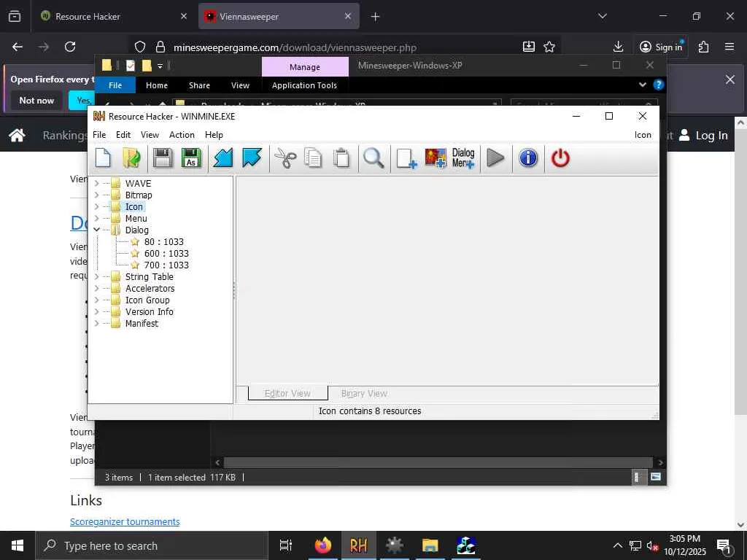Expand the String Table node
Viewport: 747px width, 560px height.
pos(97,276)
